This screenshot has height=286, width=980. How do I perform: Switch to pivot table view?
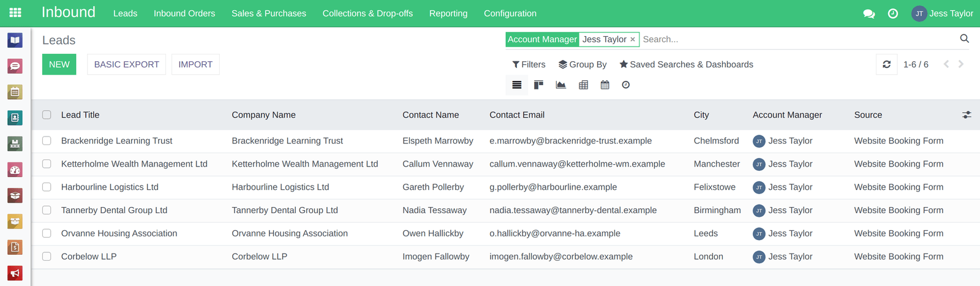[x=584, y=85]
